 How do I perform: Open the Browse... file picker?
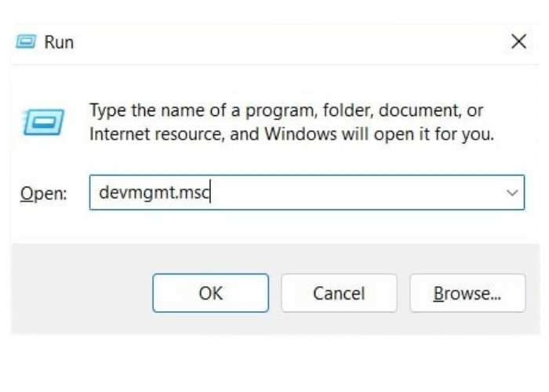click(467, 293)
